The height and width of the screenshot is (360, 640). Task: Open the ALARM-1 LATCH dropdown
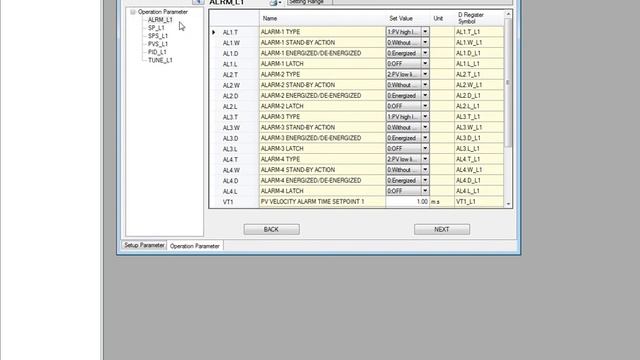[425, 64]
